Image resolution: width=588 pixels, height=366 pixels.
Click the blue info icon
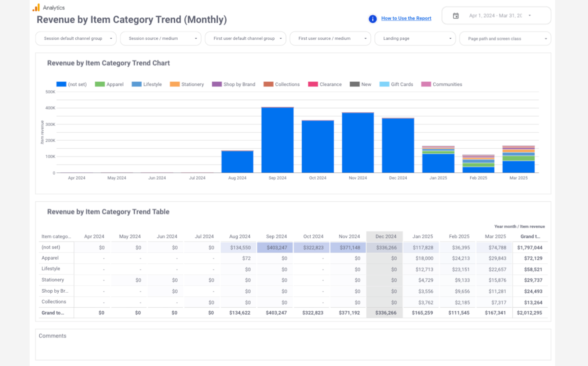372,19
